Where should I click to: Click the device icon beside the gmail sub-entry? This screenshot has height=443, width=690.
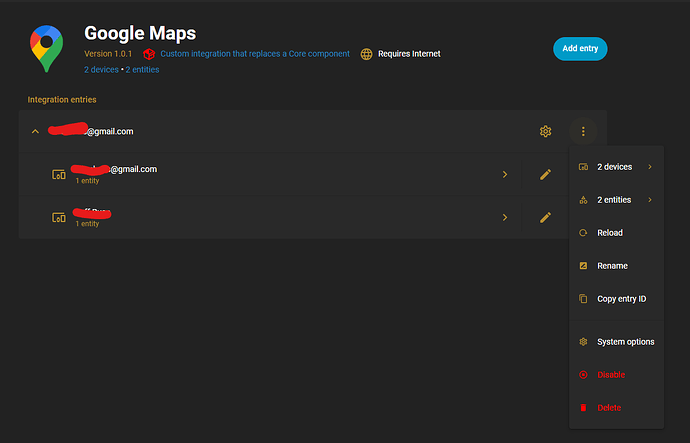pos(59,175)
